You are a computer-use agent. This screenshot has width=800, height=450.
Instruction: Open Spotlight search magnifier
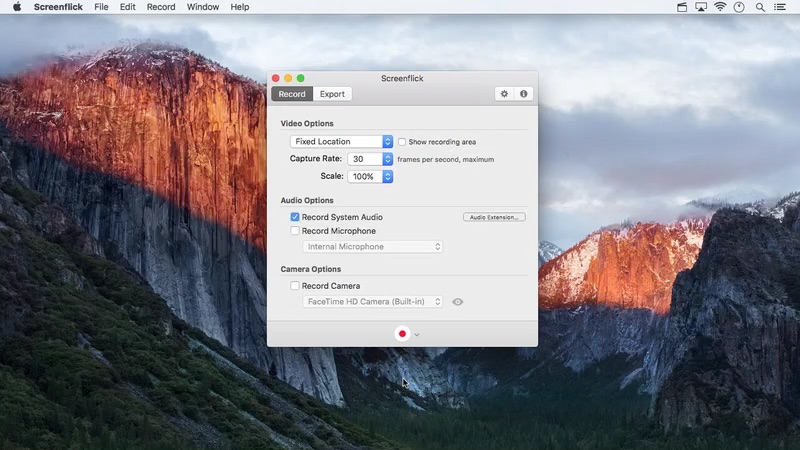pyautogui.click(x=760, y=7)
